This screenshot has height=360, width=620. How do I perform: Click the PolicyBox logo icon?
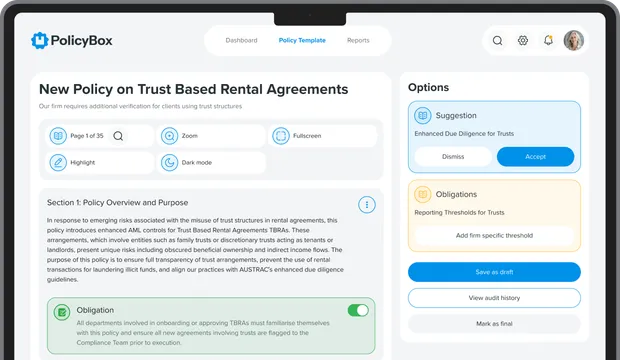[x=40, y=40]
